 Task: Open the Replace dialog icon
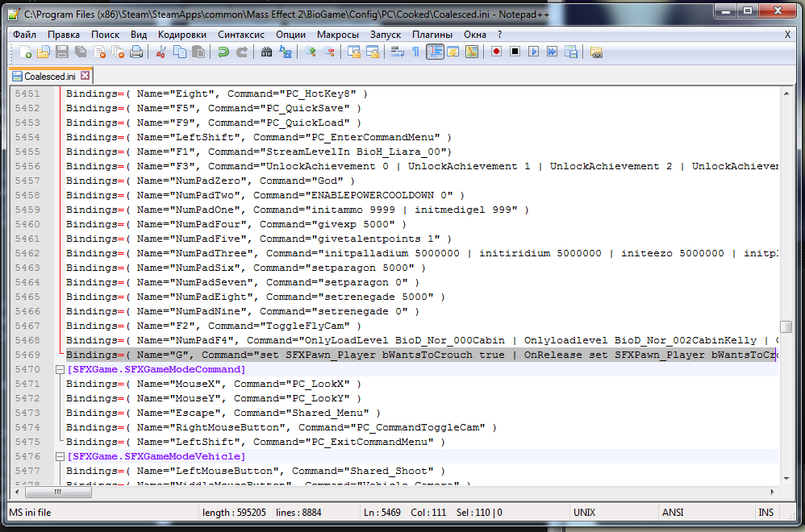285,52
